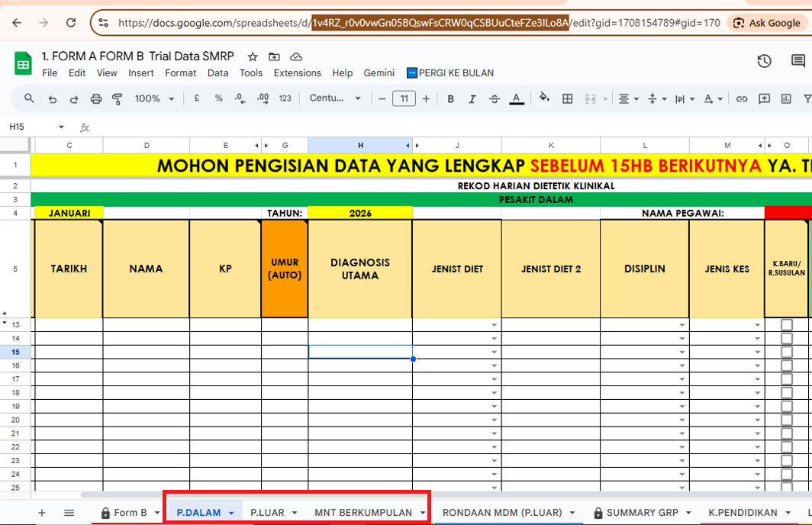Image resolution: width=812 pixels, height=525 pixels.
Task: Open the insert link icon
Action: [742, 98]
